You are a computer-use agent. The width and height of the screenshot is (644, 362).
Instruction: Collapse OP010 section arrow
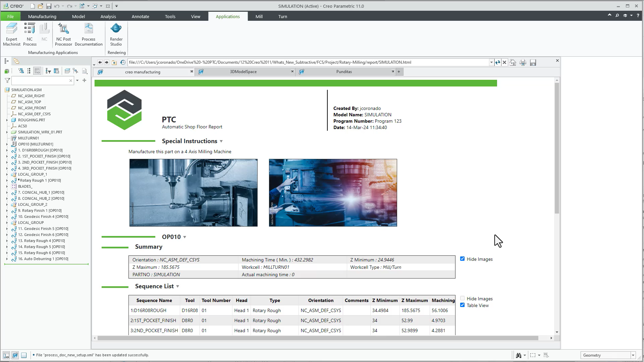point(184,237)
